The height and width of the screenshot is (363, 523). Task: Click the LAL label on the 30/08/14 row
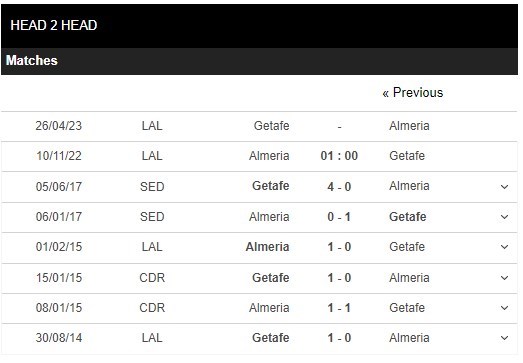coord(152,338)
